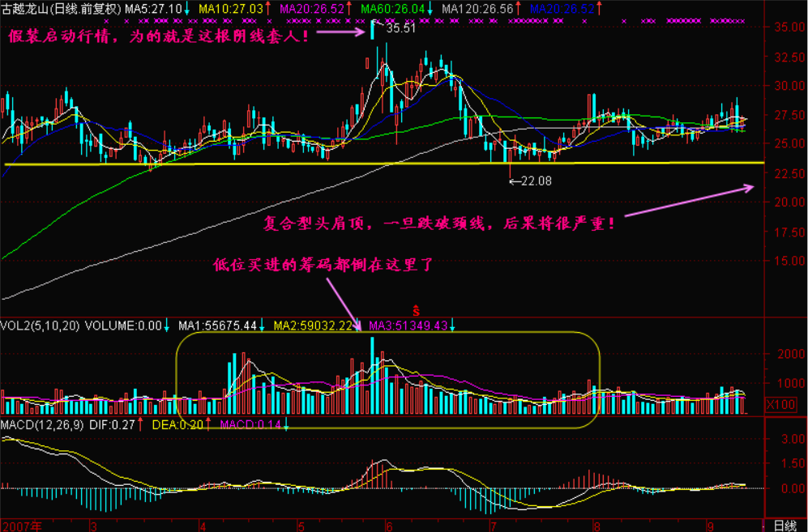Click the red arrow after DIF:0.27

point(140,424)
